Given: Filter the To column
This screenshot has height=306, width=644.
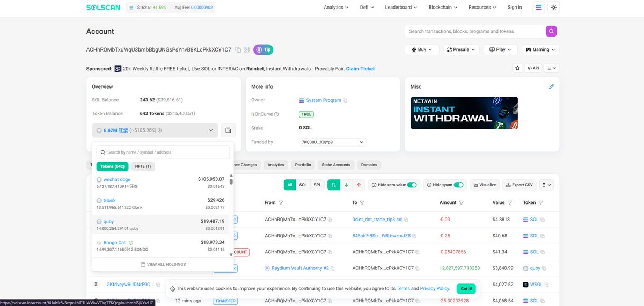Looking at the screenshot, I should coord(362,203).
